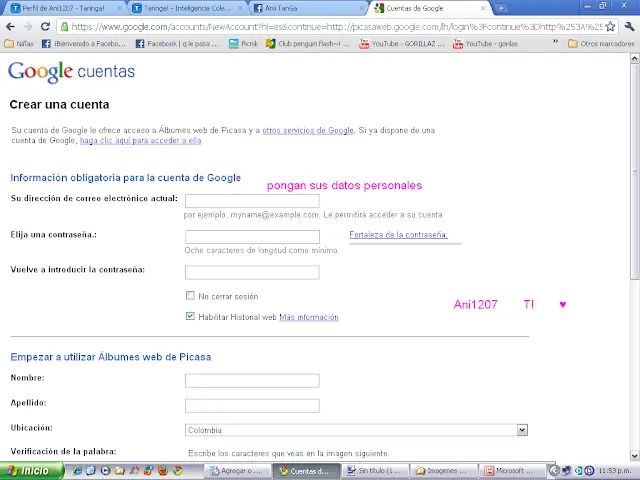
Task: Open the Niñas bookmarks folder
Action: click(19, 43)
